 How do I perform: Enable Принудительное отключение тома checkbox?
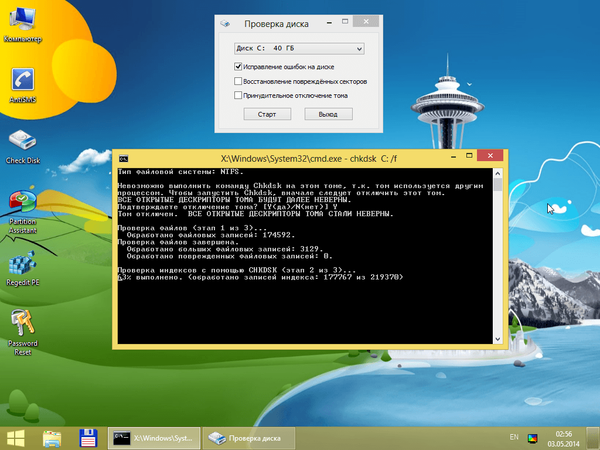click(x=238, y=95)
